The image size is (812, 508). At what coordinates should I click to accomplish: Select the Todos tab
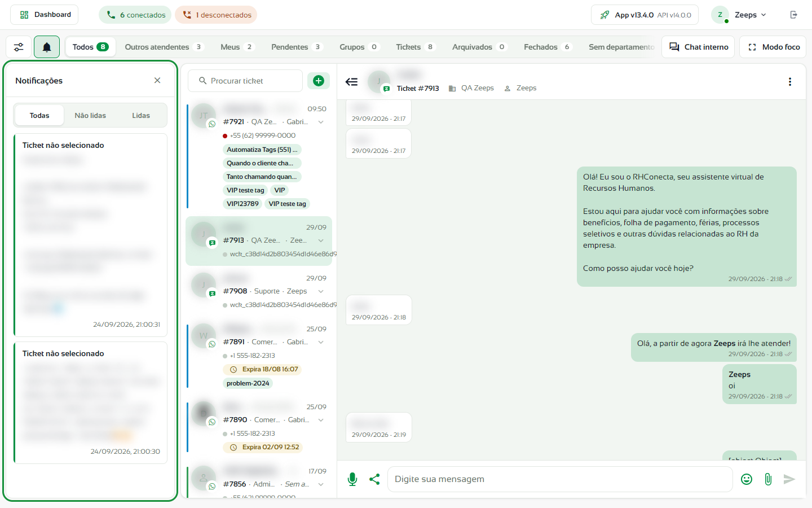click(90, 47)
